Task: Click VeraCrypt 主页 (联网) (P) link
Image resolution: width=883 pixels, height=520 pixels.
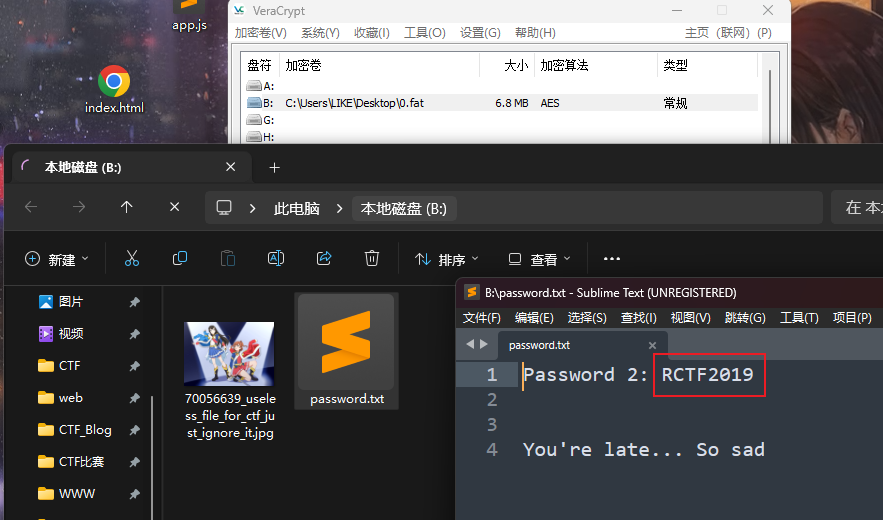Action: tap(728, 33)
